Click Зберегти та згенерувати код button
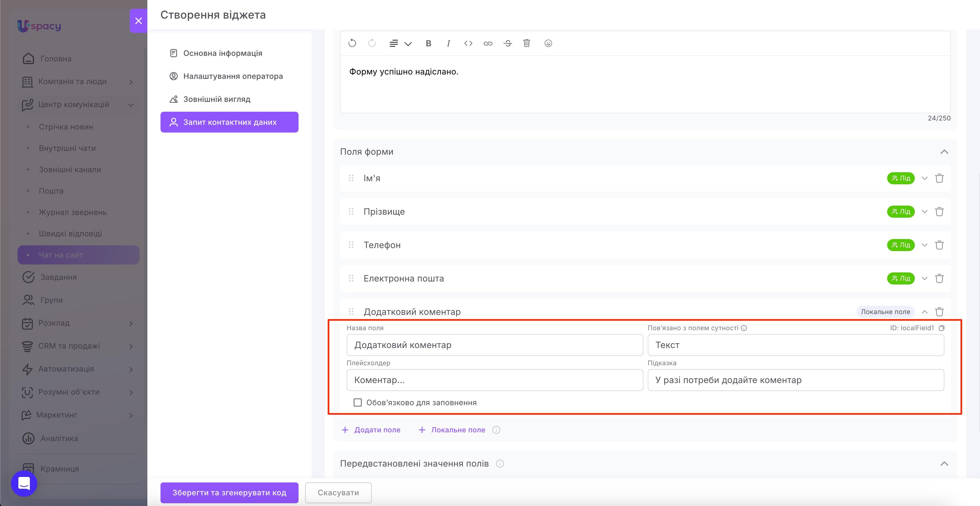 click(230, 493)
